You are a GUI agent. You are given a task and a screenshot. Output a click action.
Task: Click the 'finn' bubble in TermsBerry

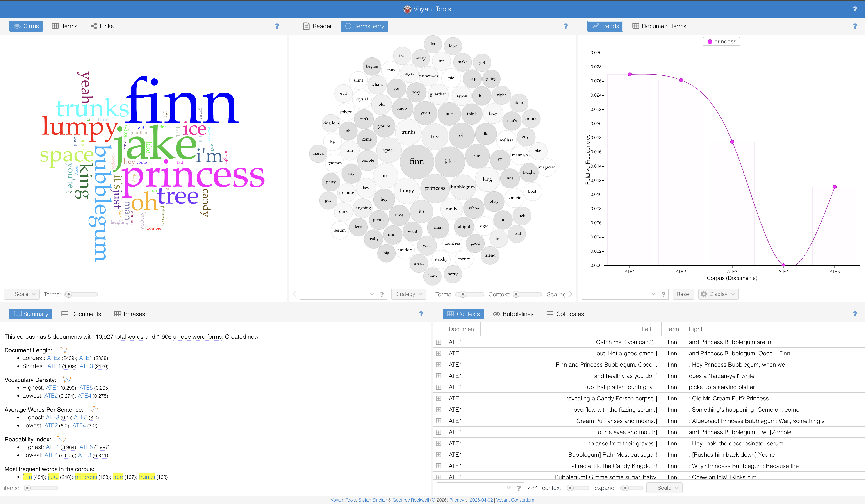(x=417, y=162)
